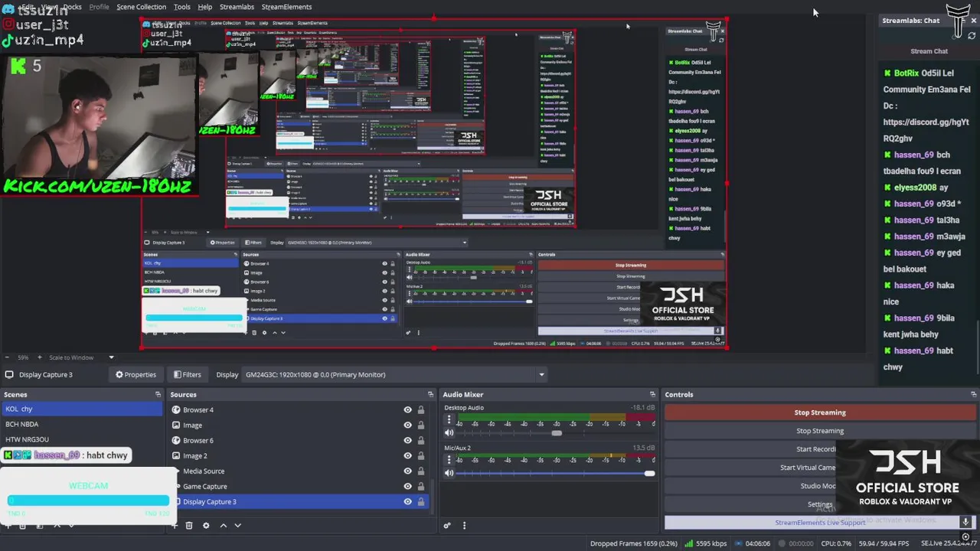The image size is (980, 551).
Task: Open Mic/Aux 2 options menu dots
Action: pos(449,460)
